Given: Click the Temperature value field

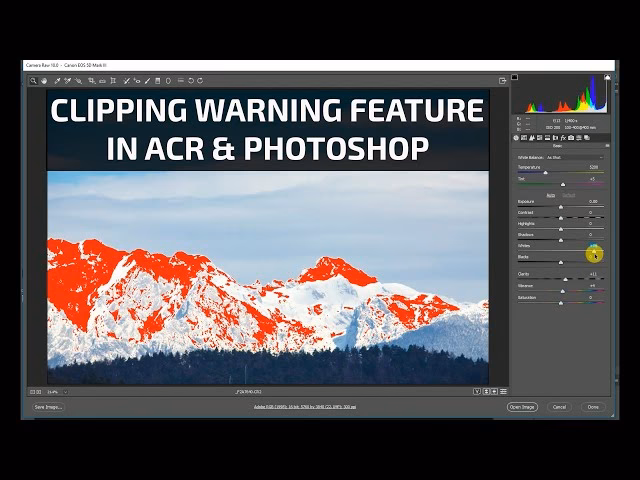Looking at the screenshot, I should click(594, 167).
